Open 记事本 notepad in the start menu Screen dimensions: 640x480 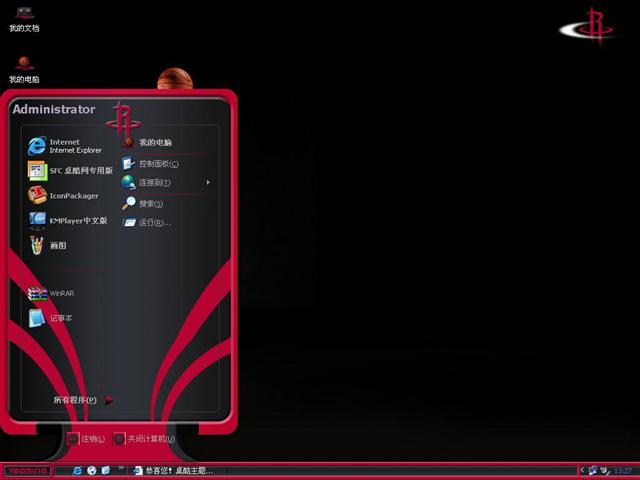[x=50, y=318]
